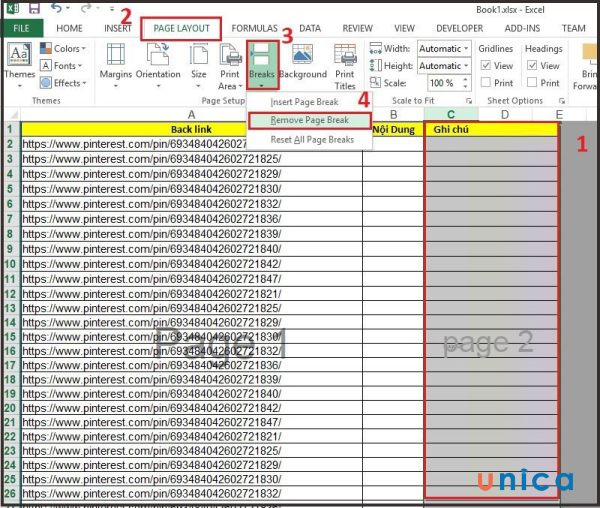Switch to the FORMULAS tab
This screenshot has height=508, width=600.
(254, 28)
